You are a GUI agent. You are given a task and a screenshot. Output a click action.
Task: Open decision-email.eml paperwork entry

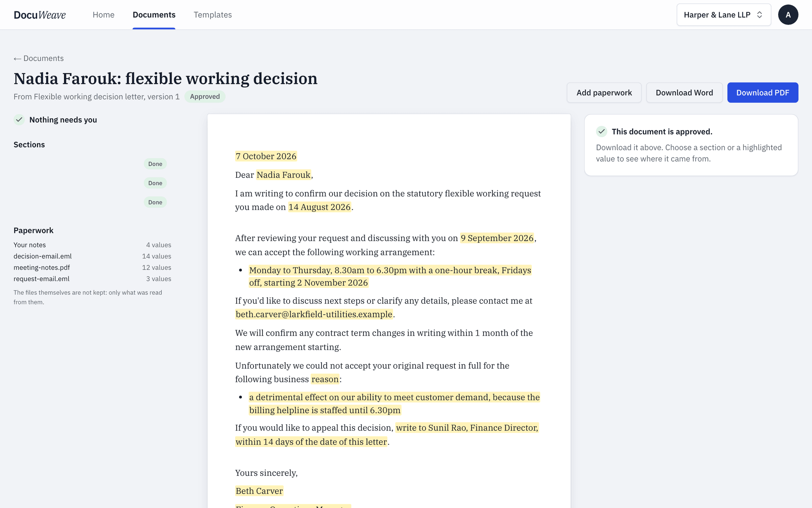(92, 256)
